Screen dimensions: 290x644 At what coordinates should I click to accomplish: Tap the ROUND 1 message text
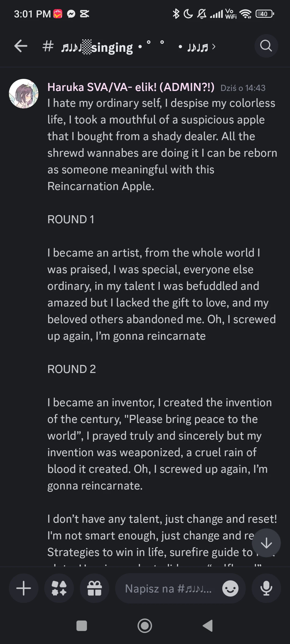[x=71, y=219]
